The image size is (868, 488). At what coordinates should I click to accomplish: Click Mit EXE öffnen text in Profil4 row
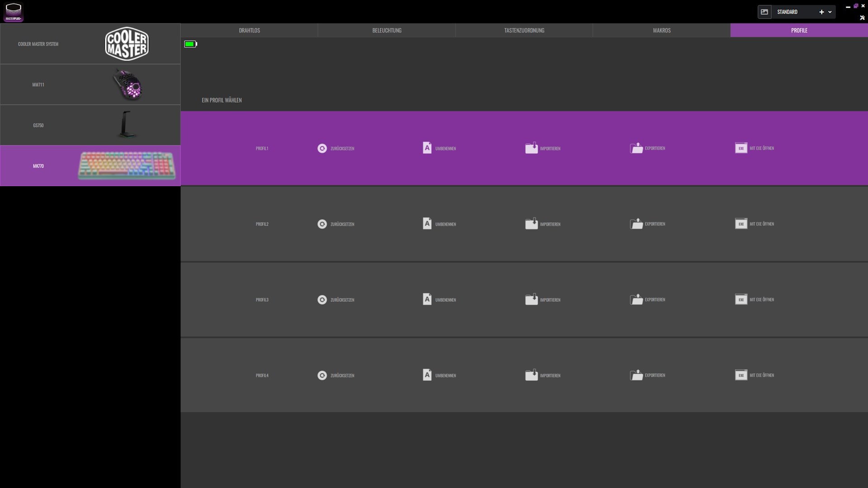pyautogui.click(x=761, y=375)
